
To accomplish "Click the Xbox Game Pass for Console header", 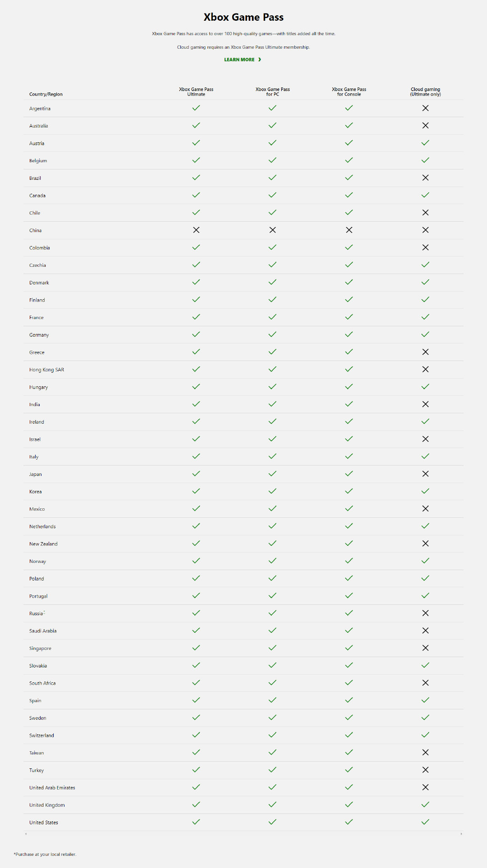I will pos(349,92).
